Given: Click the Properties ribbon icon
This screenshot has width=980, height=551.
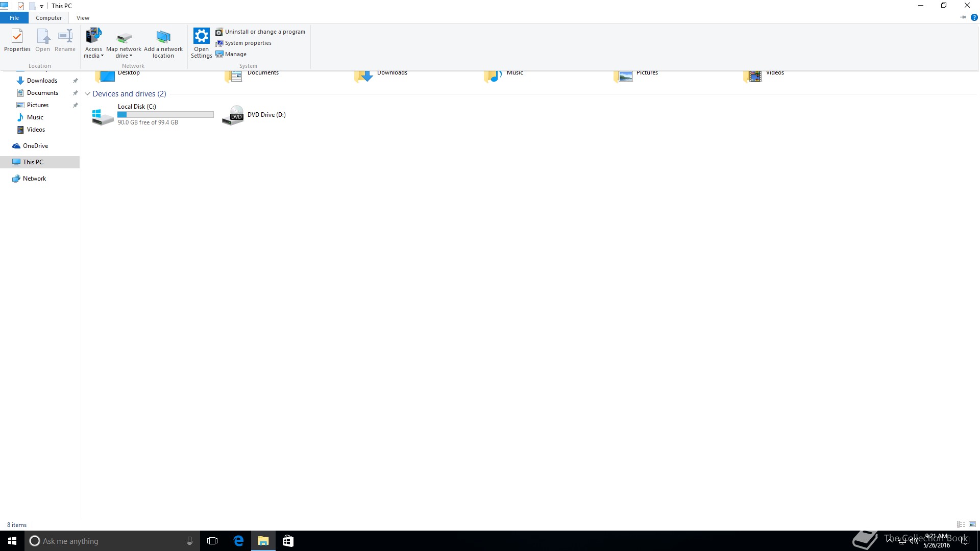Looking at the screenshot, I should [17, 40].
